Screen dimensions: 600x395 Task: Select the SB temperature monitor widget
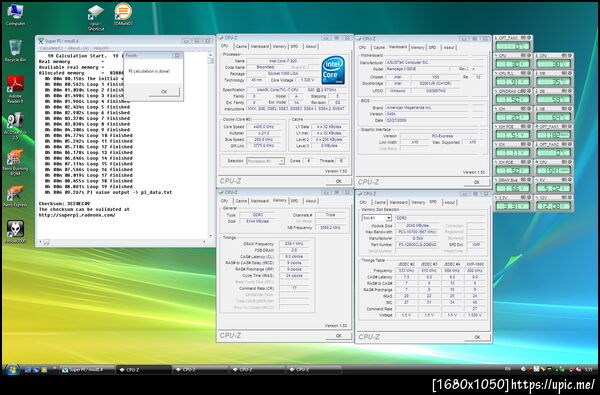tap(554, 96)
